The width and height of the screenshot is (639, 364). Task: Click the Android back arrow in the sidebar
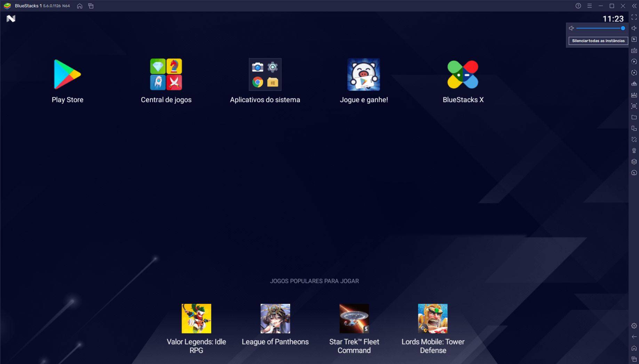pos(634,337)
